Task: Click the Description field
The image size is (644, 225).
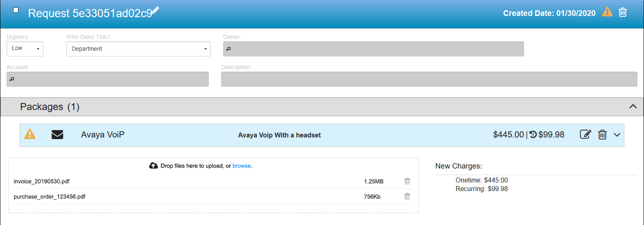Action: pyautogui.click(x=429, y=79)
